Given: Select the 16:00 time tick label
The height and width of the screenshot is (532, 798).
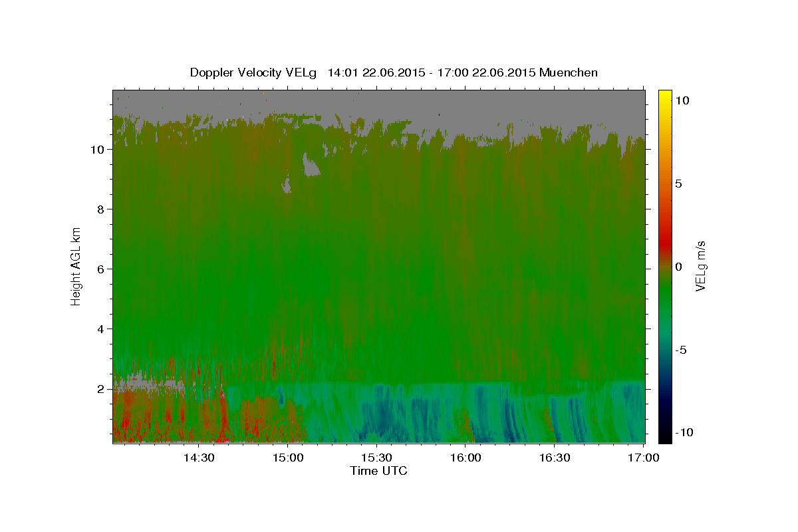Looking at the screenshot, I should (x=465, y=458).
